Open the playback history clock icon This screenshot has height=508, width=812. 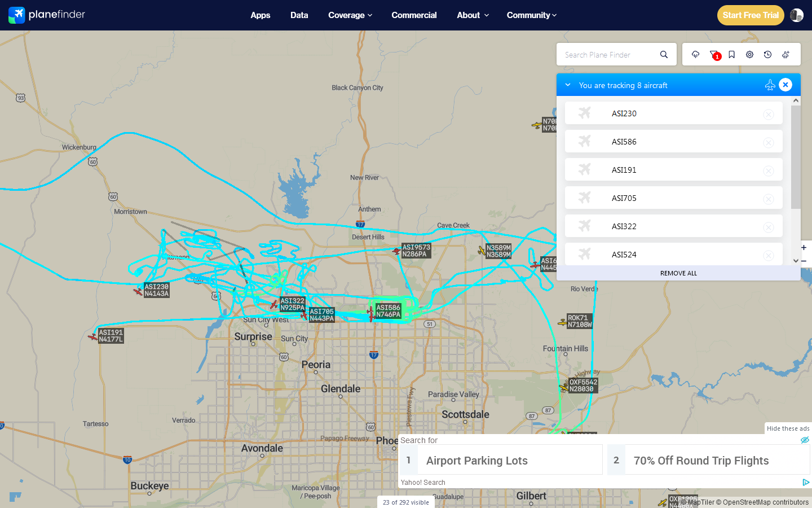[x=767, y=55]
